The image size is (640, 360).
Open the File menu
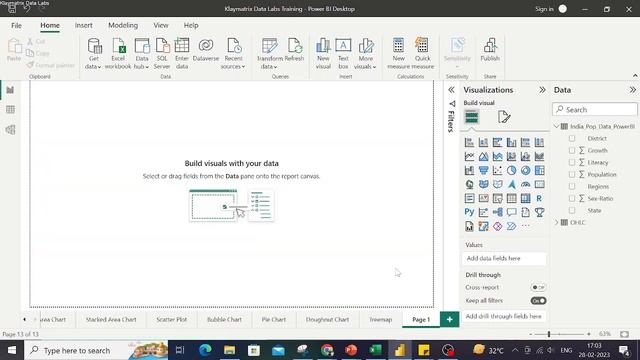16,25
